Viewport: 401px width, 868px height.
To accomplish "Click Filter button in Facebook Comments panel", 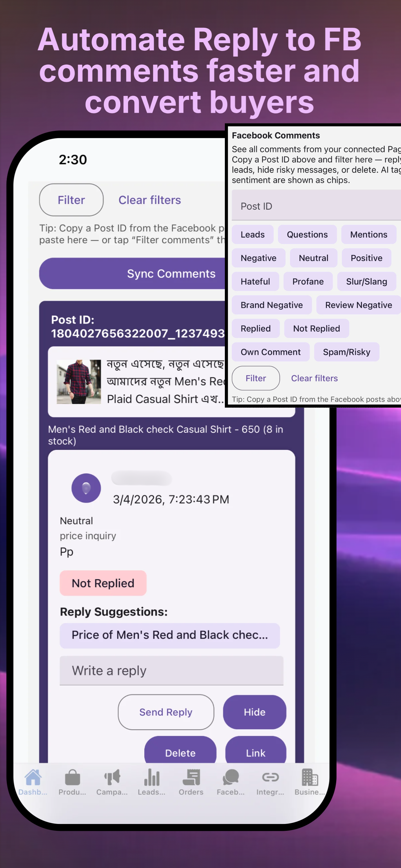I will click(256, 378).
